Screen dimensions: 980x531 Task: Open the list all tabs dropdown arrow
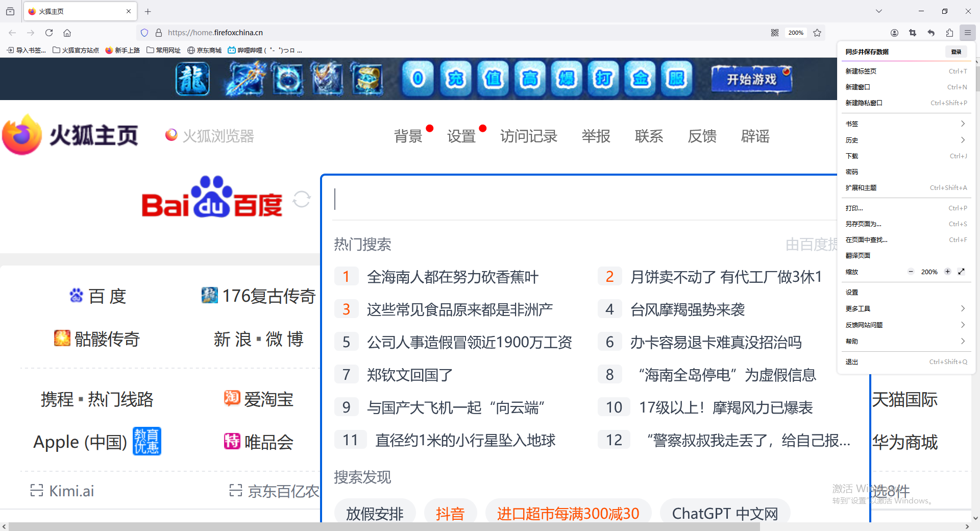point(879,11)
